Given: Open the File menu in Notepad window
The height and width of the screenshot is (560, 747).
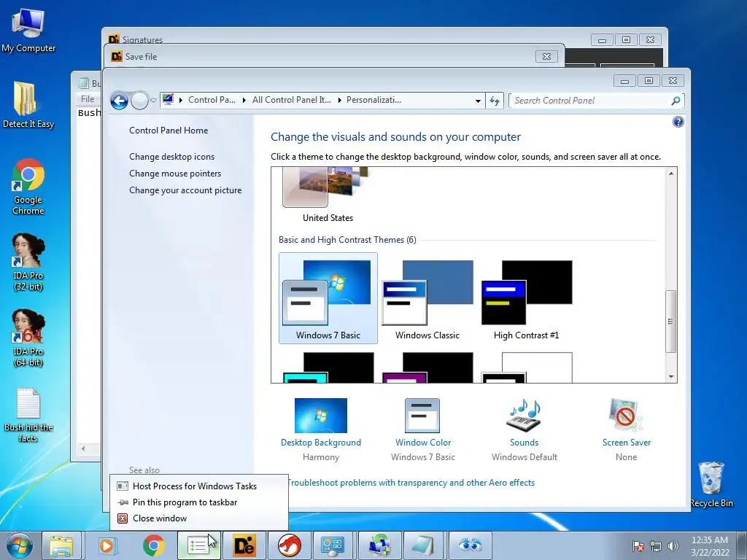Looking at the screenshot, I should (x=88, y=99).
